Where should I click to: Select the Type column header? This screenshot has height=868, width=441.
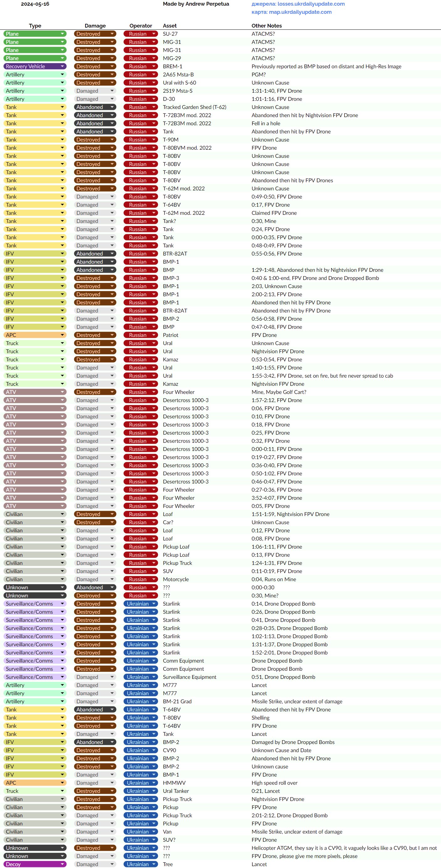[35, 26]
